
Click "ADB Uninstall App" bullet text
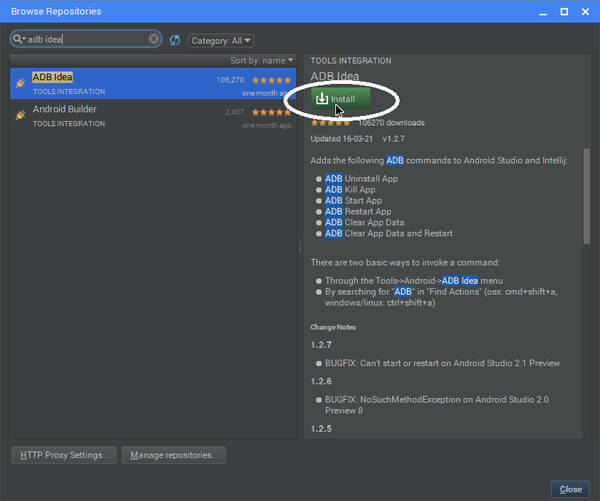coord(361,179)
